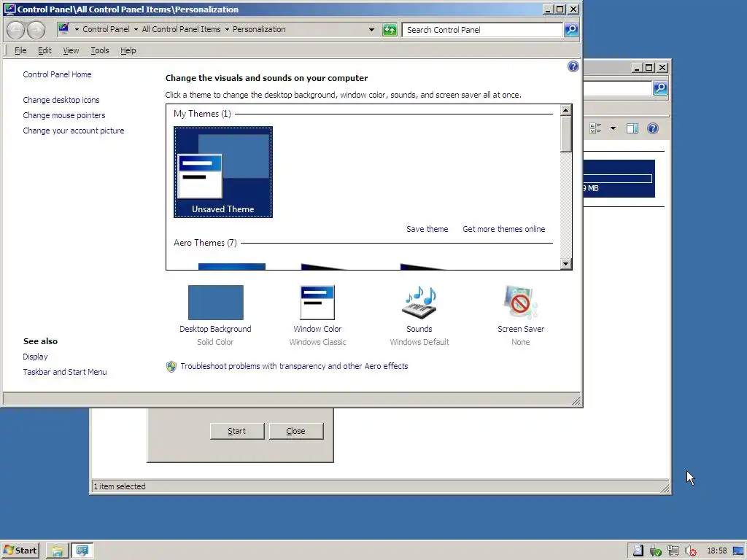
Task: Click the network tray icon
Action: [673, 551]
